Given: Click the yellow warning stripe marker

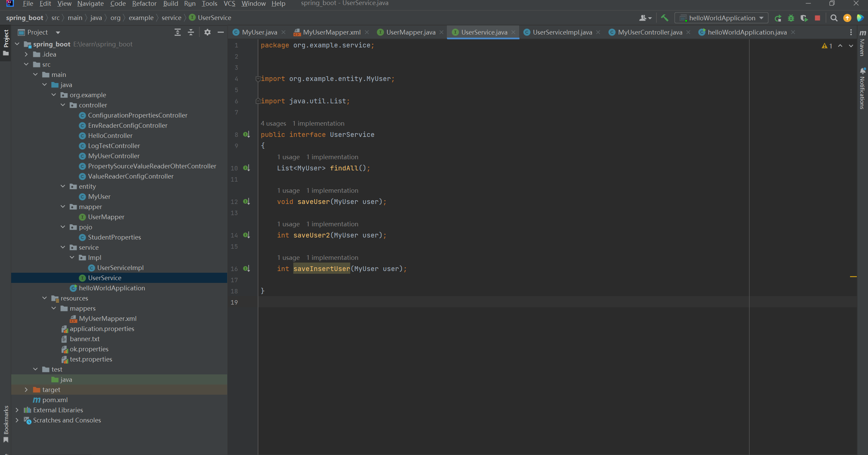Looking at the screenshot, I should (x=853, y=276).
